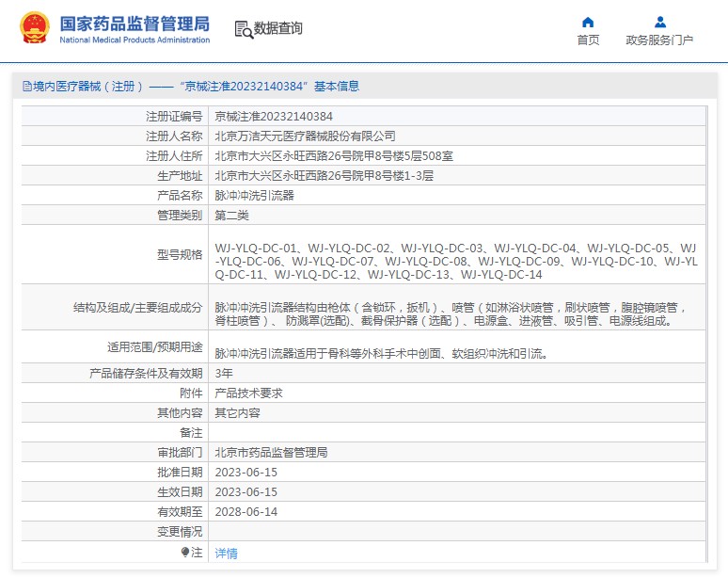This screenshot has height=578, width=728.
Task: Select the structure description beginning 脉冲冲洗引流器结构由枪体
Action: coord(451,314)
